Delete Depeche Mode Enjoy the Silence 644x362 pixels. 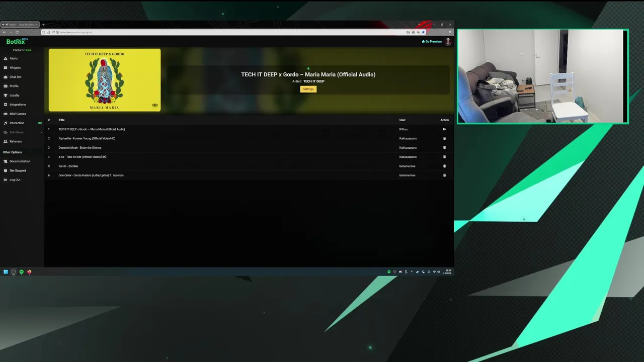pyautogui.click(x=444, y=148)
